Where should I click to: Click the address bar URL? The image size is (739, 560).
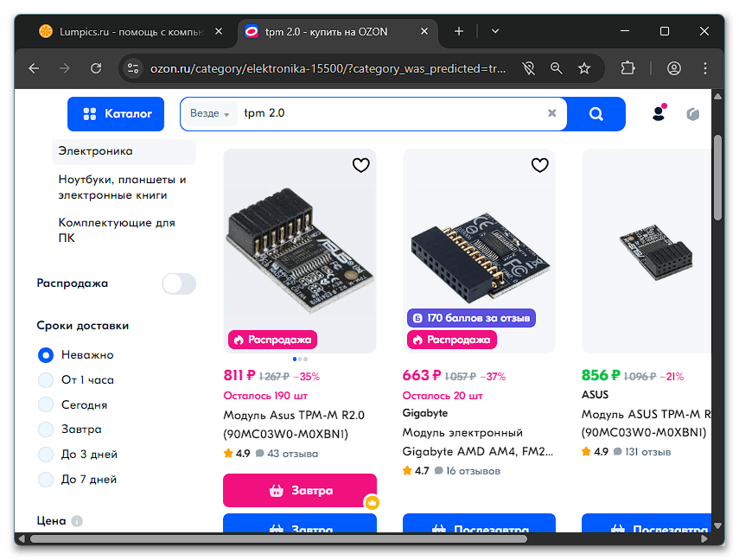pos(328,69)
